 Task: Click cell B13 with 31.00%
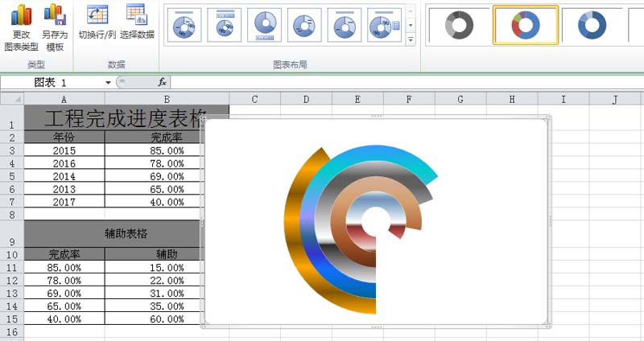pos(153,293)
